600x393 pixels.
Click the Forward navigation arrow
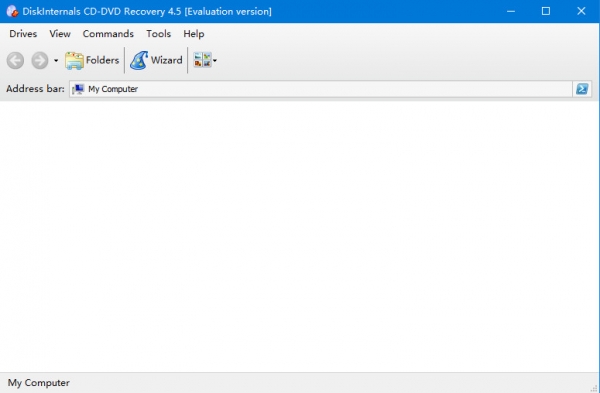pos(40,60)
